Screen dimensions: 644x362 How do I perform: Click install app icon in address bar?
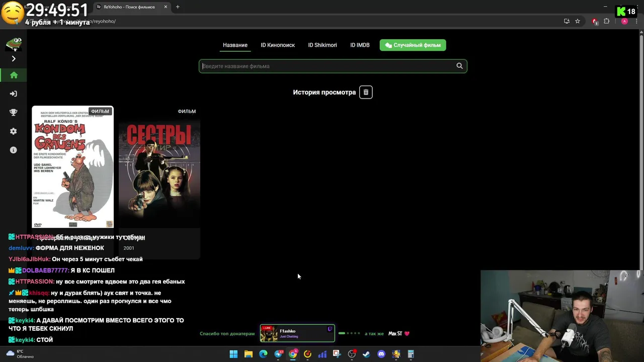[567, 21]
